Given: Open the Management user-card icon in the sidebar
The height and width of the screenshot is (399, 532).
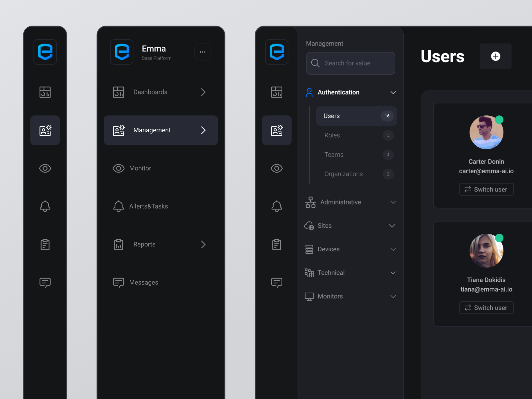Looking at the screenshot, I should [x=45, y=130].
